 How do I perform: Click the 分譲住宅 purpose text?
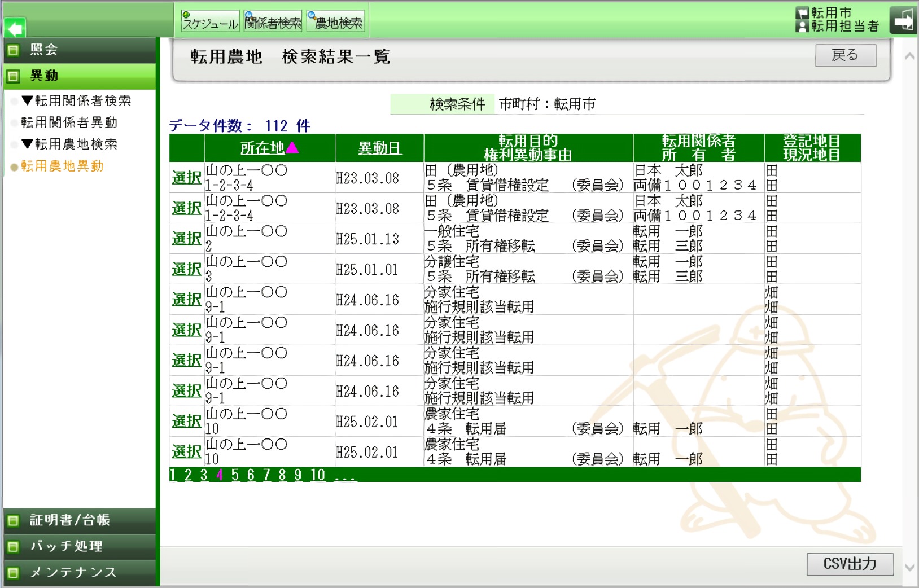tap(452, 262)
